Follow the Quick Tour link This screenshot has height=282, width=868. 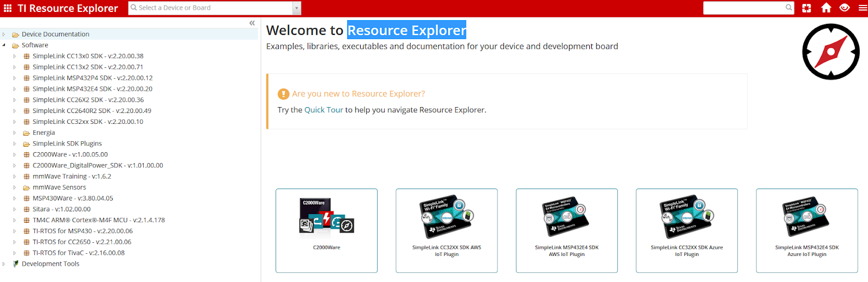323,110
